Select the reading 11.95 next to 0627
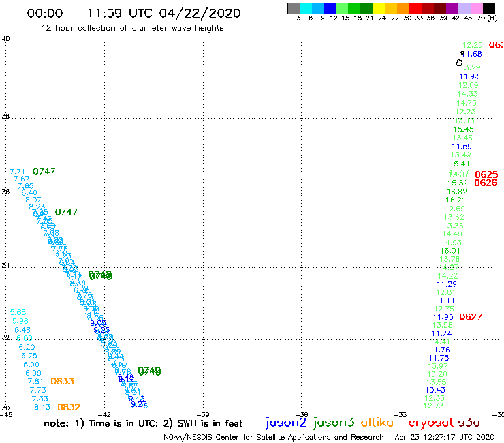504x443 pixels. pyautogui.click(x=443, y=317)
